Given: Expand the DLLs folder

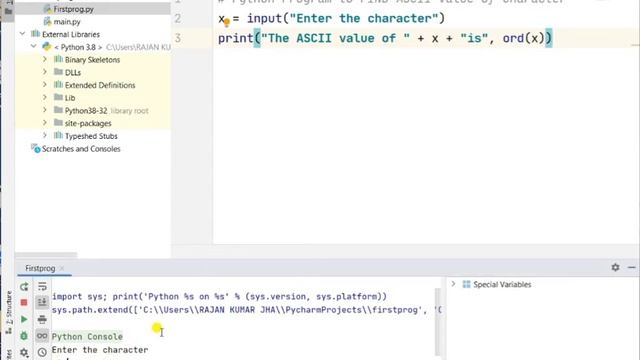Looking at the screenshot, I should [x=45, y=72].
